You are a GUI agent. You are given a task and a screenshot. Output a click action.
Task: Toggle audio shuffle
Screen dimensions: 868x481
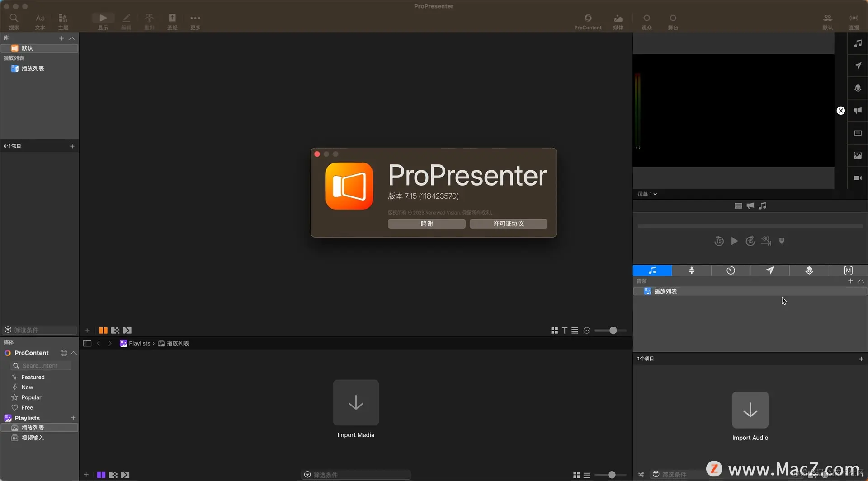[641, 475]
